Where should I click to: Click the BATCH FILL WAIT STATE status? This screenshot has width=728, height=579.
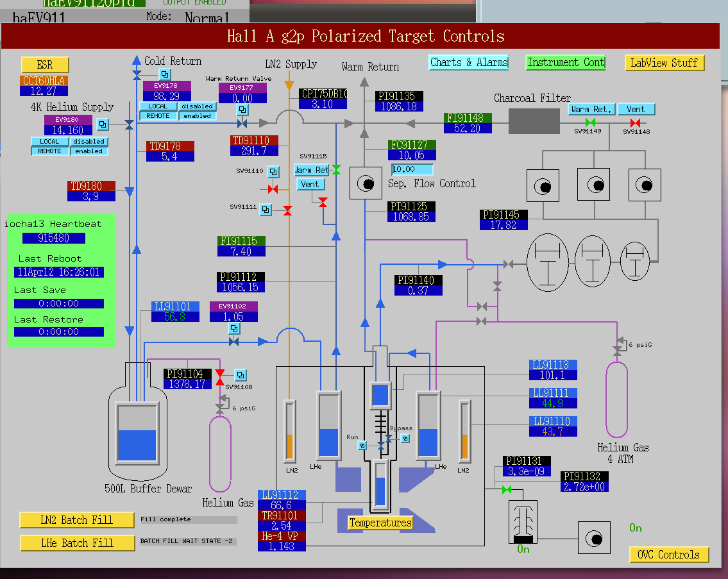pos(187,541)
